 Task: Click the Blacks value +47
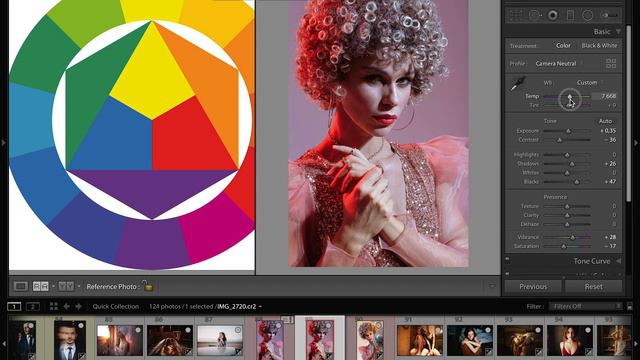pyautogui.click(x=610, y=181)
